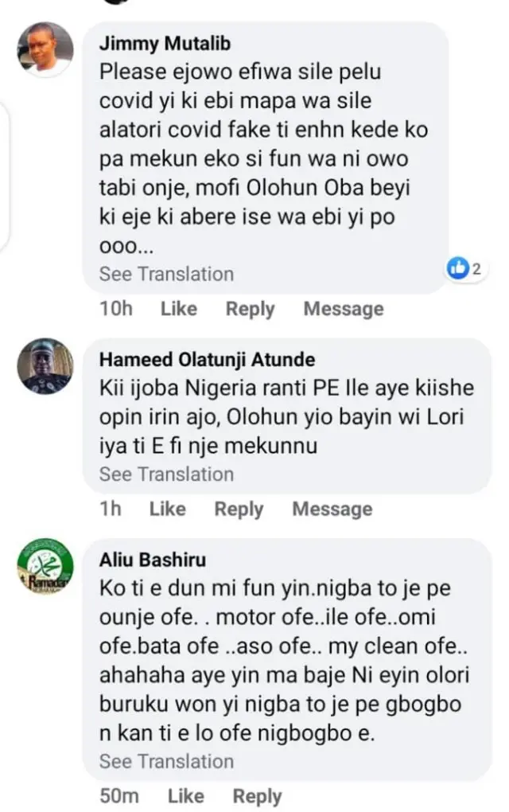Viewport: 509px width, 812px height.
Task: Click the blue thumbs-up reaction icon
Action: pos(459,269)
